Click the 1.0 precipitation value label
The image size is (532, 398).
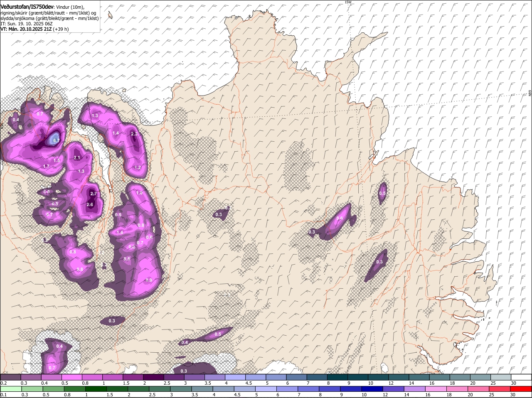[x=139, y=193]
